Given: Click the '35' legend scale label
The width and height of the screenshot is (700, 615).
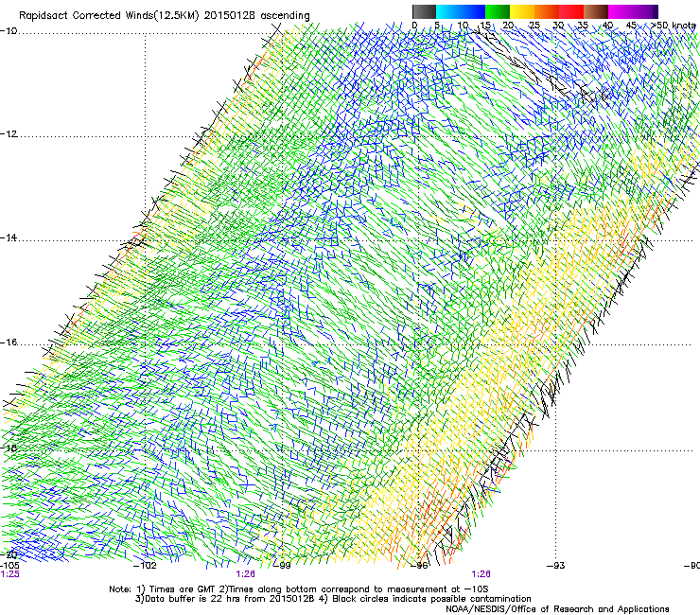Looking at the screenshot, I should coord(583,25).
